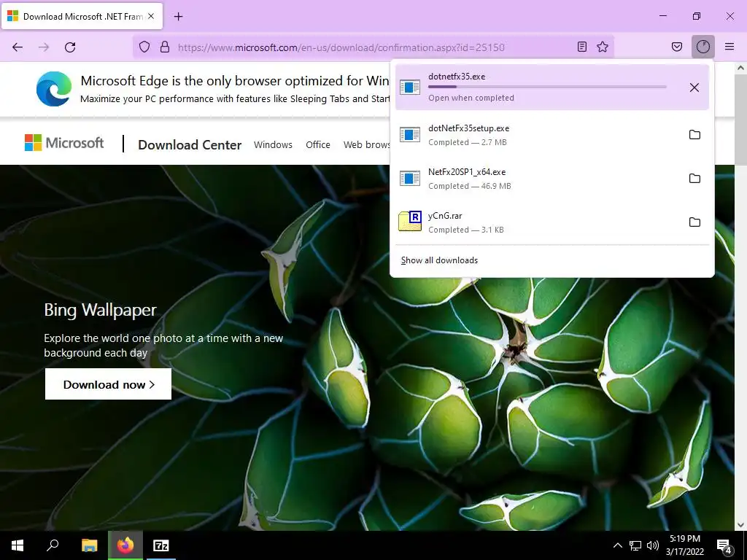Click the yCnG.rar archive icon
Image resolution: width=747 pixels, height=560 pixels.
410,221
